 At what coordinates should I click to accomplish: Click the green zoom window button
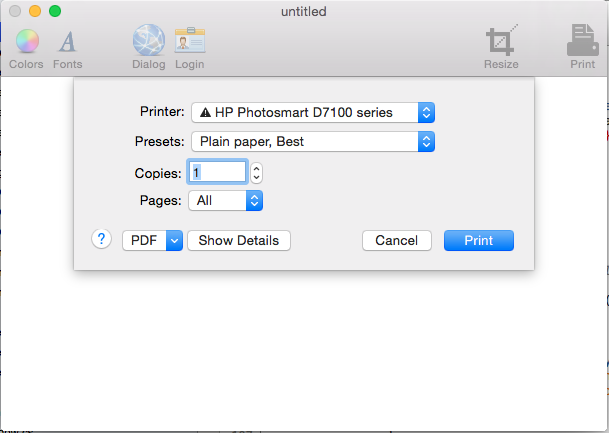pos(55,11)
